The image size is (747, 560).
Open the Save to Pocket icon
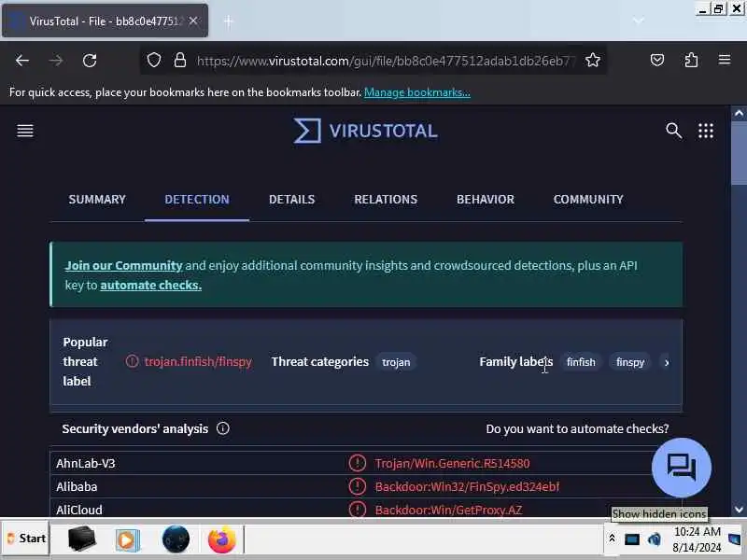tap(657, 60)
